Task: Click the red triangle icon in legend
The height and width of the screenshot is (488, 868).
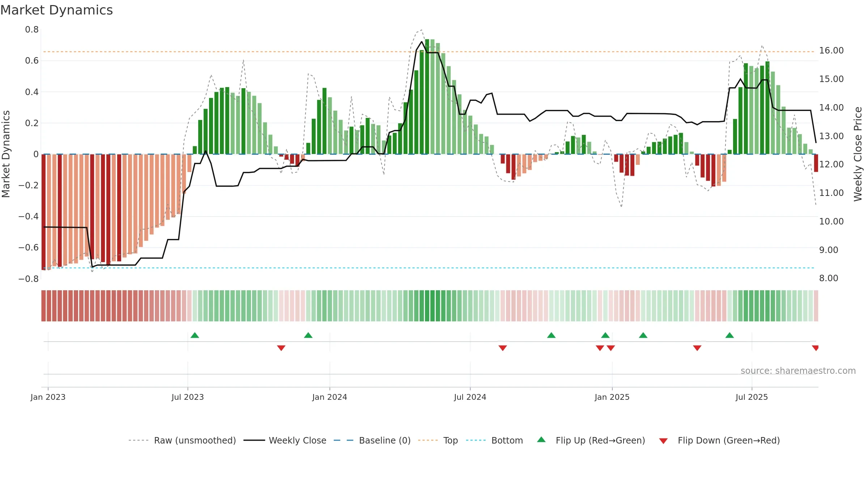Action: click(x=663, y=441)
